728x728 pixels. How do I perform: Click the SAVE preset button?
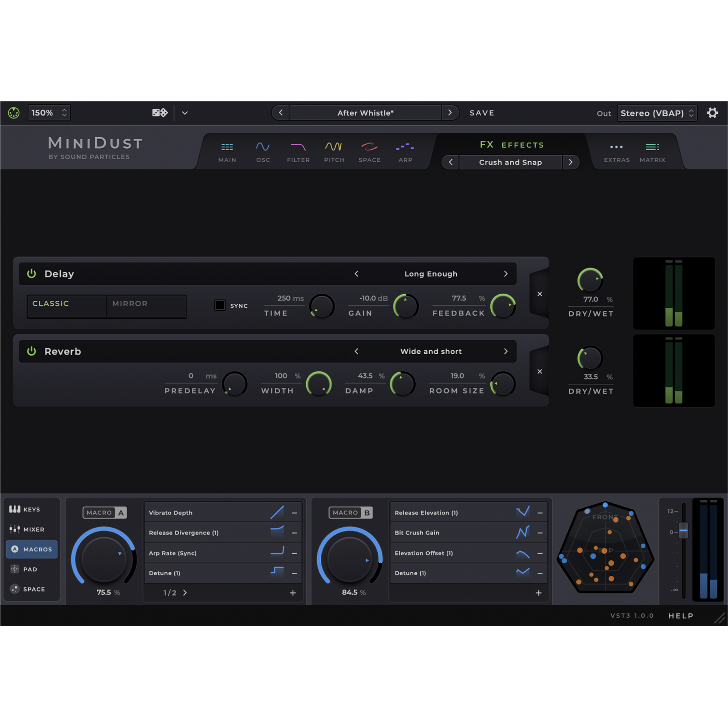tap(482, 113)
